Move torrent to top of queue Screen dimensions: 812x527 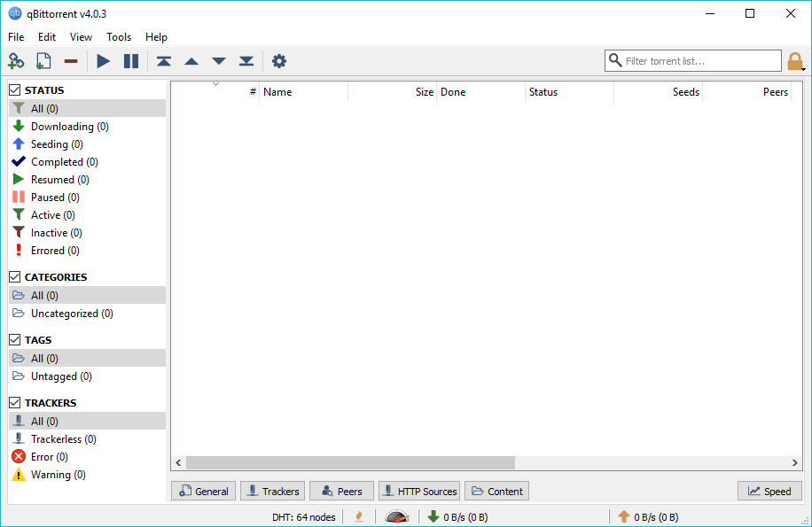click(163, 61)
